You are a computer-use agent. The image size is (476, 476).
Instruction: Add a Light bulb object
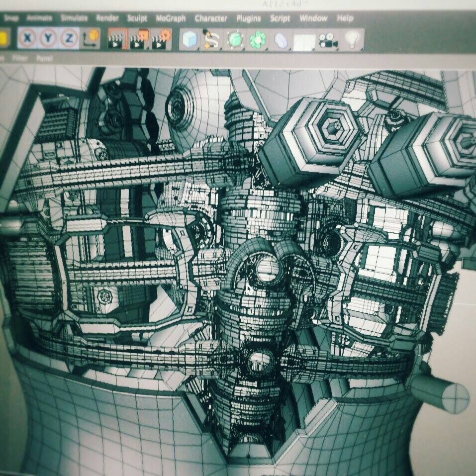click(x=353, y=40)
